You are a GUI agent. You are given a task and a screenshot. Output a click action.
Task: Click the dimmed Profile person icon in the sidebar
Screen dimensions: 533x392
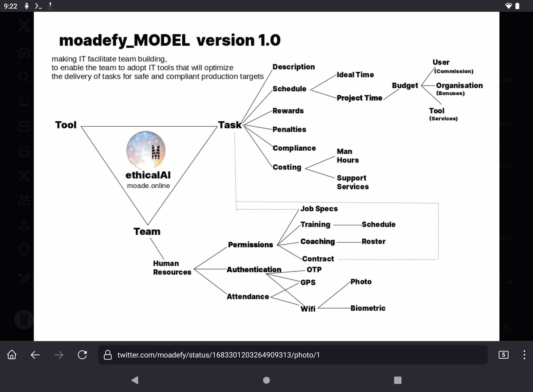tap(24, 225)
